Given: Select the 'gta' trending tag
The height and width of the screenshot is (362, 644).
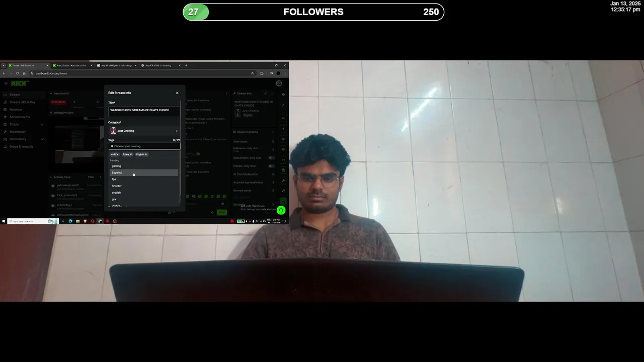Looking at the screenshot, I should [144, 199].
